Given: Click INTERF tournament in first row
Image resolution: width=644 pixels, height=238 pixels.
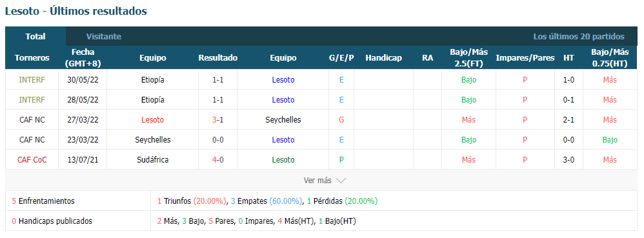Looking at the screenshot, I should 32,80.
